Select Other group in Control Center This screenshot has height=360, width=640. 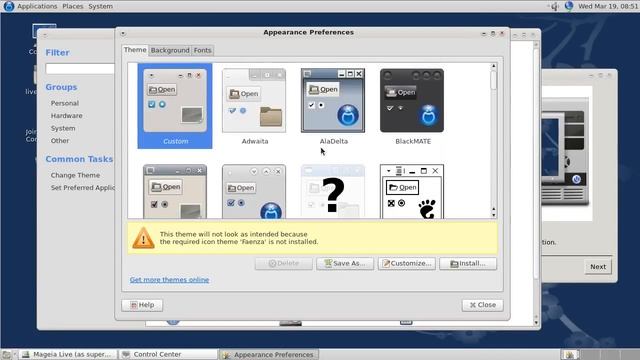point(60,140)
